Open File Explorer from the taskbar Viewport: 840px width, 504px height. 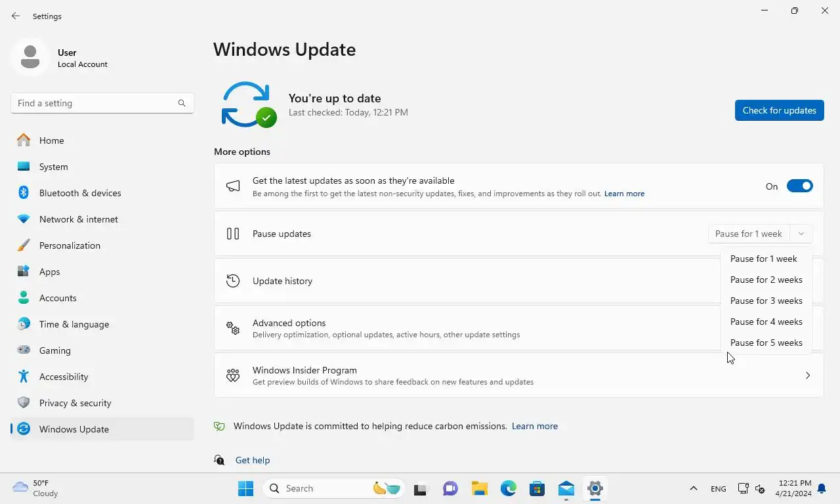pyautogui.click(x=479, y=488)
